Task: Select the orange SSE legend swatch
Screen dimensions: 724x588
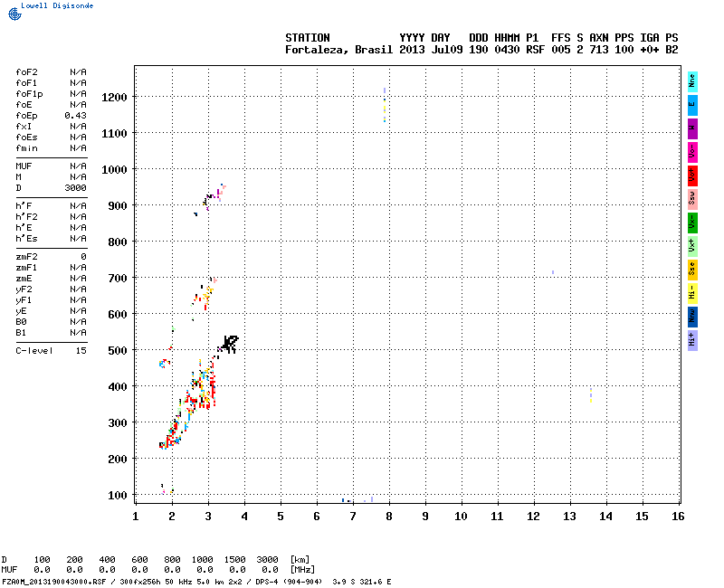Action: pyautogui.click(x=692, y=270)
